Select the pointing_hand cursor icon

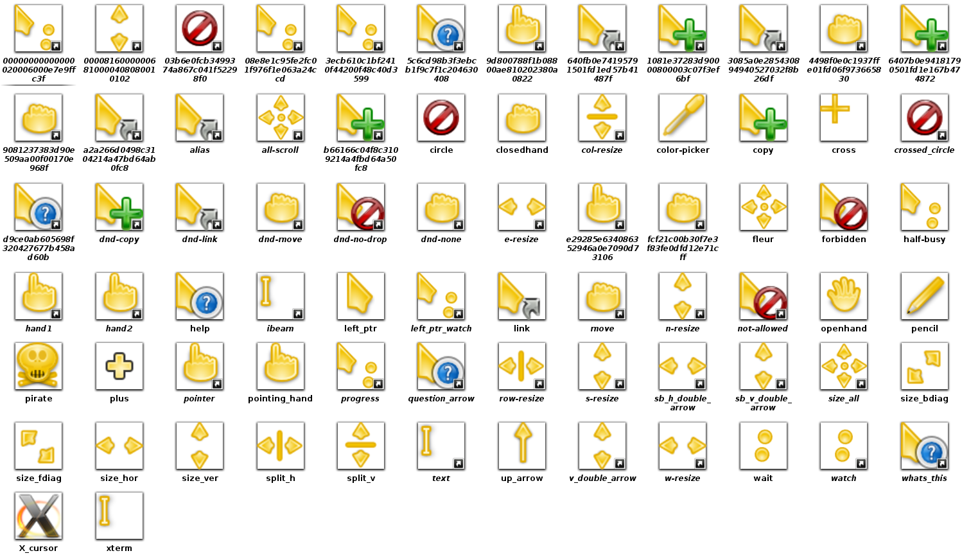coord(281,366)
